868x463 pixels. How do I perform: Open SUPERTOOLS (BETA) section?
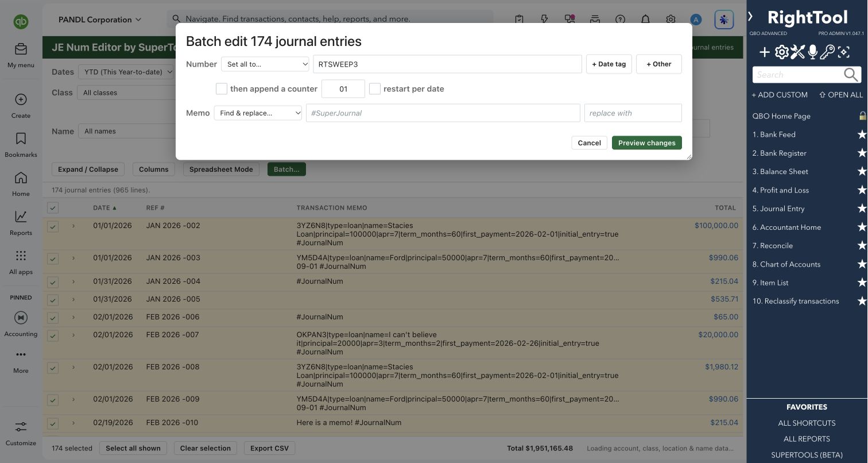point(807,455)
